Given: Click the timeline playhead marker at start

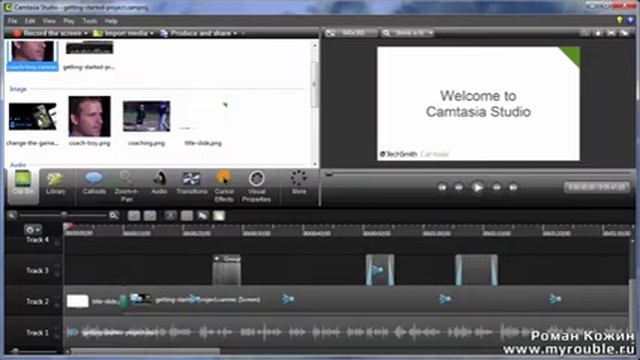Looking at the screenshot, I should [x=68, y=227].
